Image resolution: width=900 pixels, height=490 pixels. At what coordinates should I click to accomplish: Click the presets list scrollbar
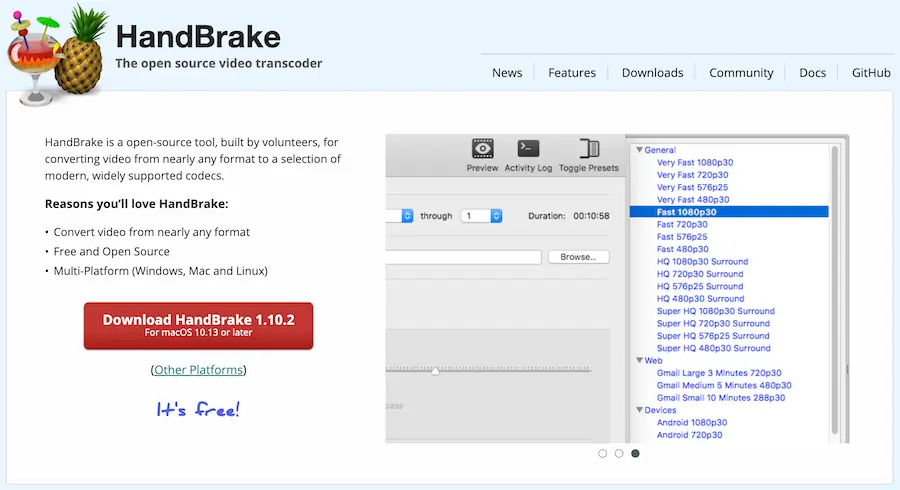click(835, 290)
